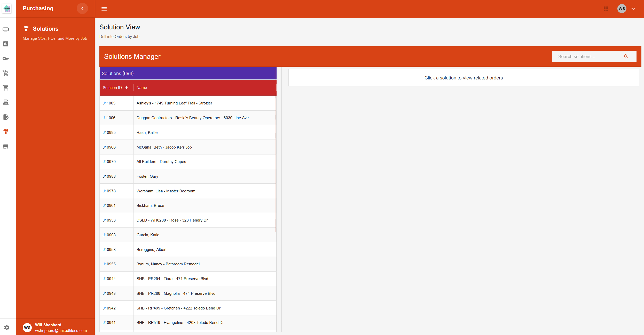This screenshot has height=335, width=644.
Task: Collapse the Purchasing panel with back chevron
Action: 82,8
